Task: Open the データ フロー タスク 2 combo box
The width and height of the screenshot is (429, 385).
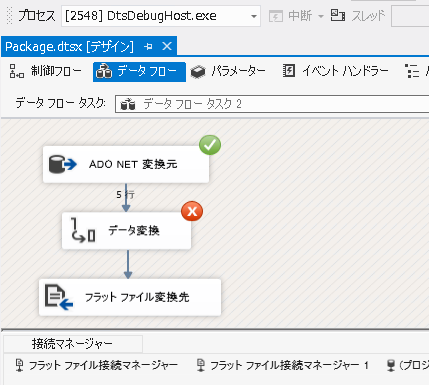Action: tap(272, 104)
